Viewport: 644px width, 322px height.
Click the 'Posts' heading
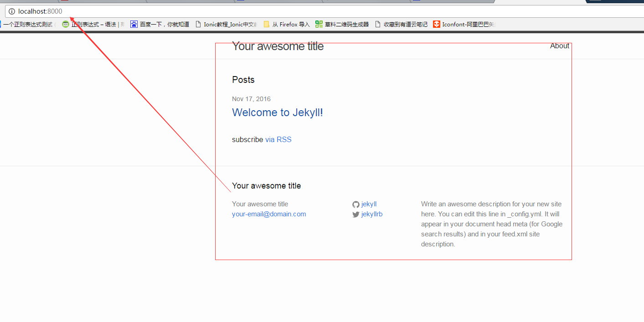point(243,80)
